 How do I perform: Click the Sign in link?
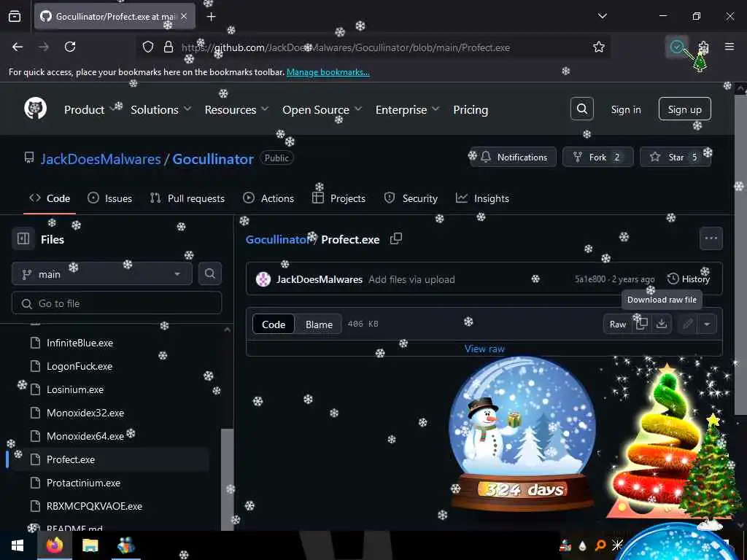click(x=625, y=109)
